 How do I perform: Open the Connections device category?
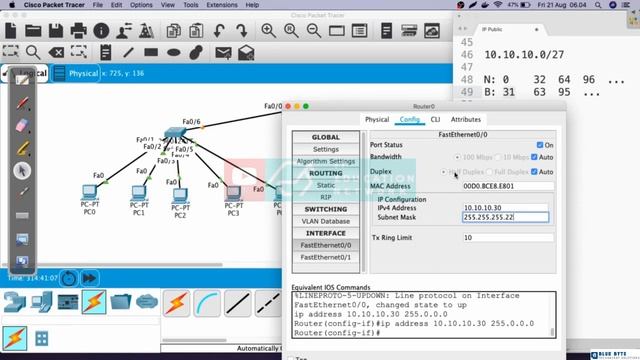pos(94,302)
